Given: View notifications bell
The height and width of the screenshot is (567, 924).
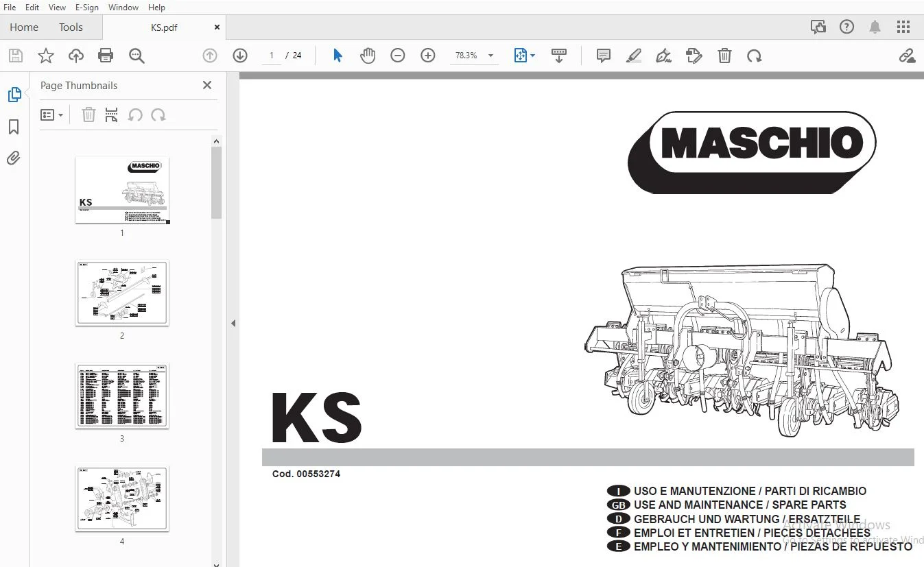Looking at the screenshot, I should coord(875,27).
